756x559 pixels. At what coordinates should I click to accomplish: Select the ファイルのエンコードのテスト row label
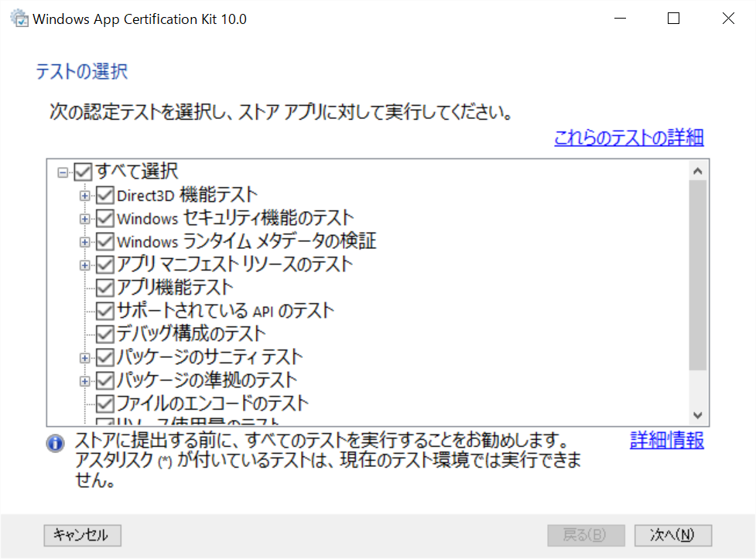(212, 403)
